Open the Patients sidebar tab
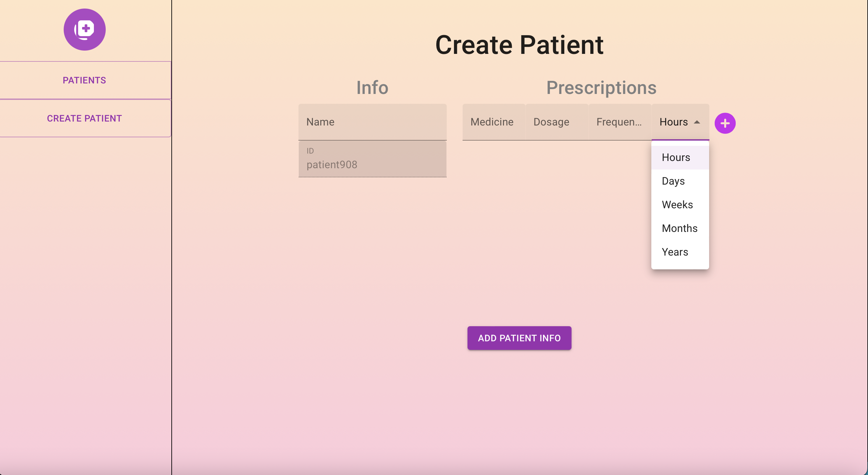This screenshot has height=475, width=868. [85, 80]
